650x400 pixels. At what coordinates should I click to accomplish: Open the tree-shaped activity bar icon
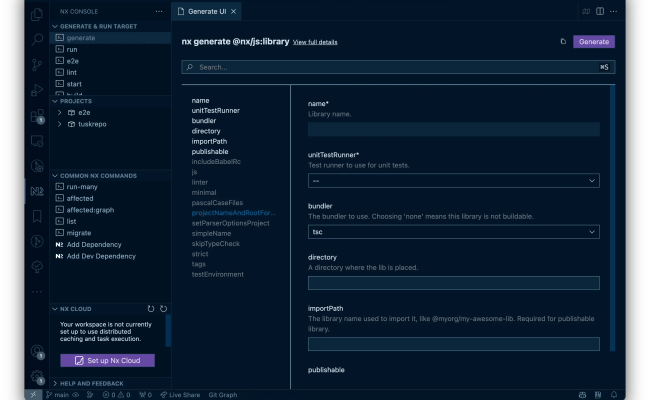(x=37, y=267)
